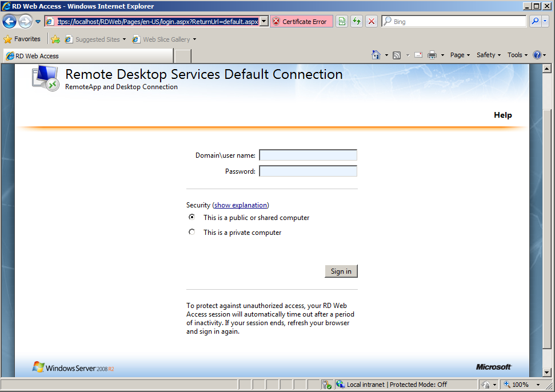Screen dimensions: 555x392
Task: Expand Web Slice Gallery dropdown arrow
Action: tap(195, 39)
